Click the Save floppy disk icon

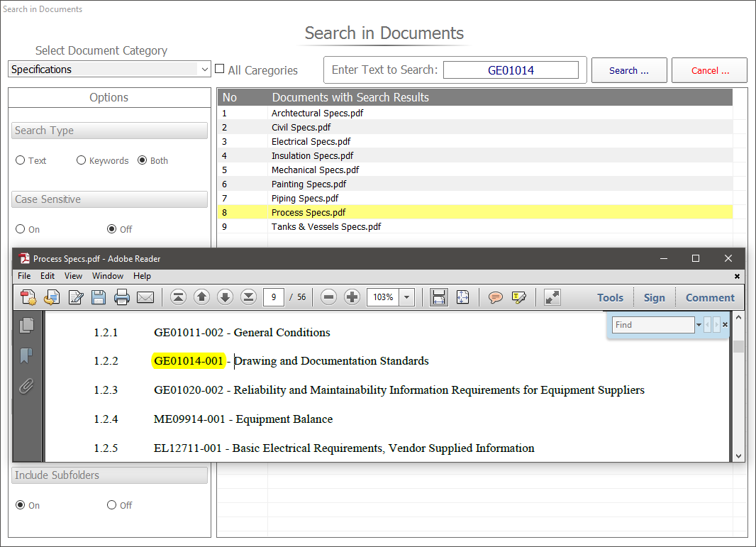point(99,297)
